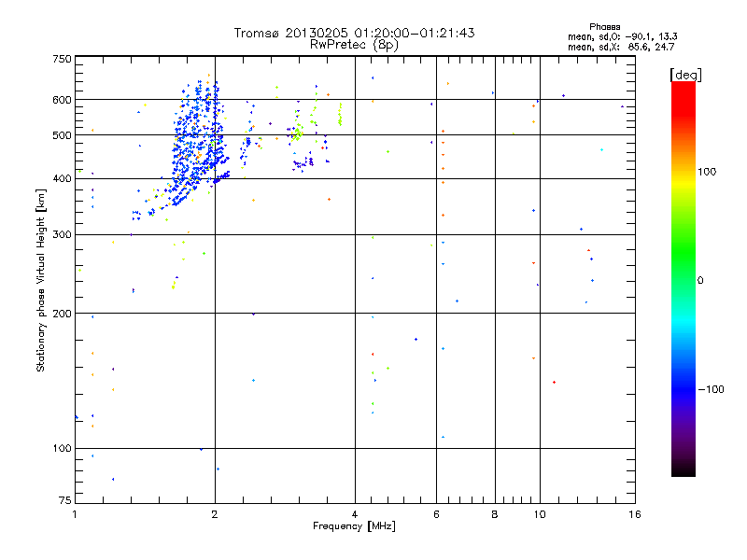Click the colorbar tick label '0'
Screen dimensions: 747x560
tap(700, 281)
